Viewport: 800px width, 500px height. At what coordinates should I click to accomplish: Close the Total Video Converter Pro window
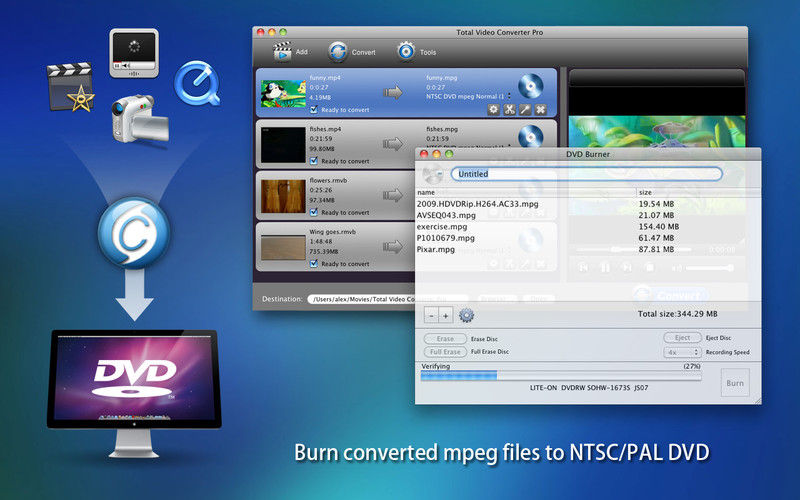(x=261, y=32)
